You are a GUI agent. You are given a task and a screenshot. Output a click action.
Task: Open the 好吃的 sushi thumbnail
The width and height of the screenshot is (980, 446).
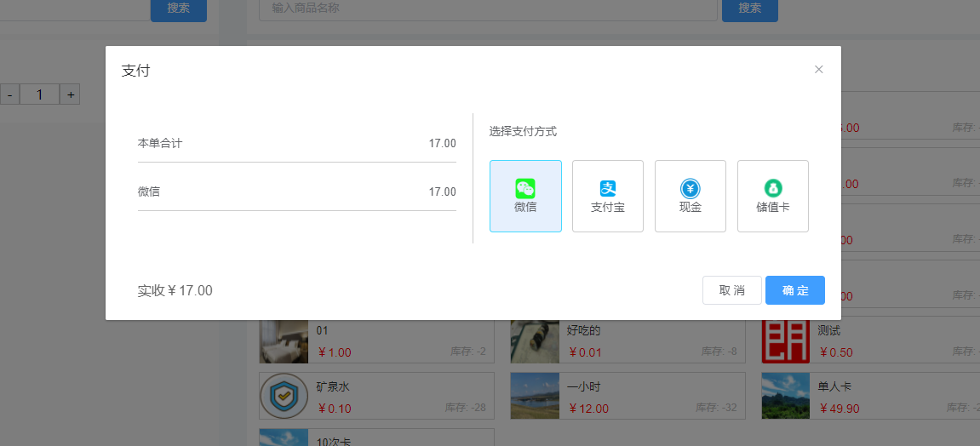(535, 341)
